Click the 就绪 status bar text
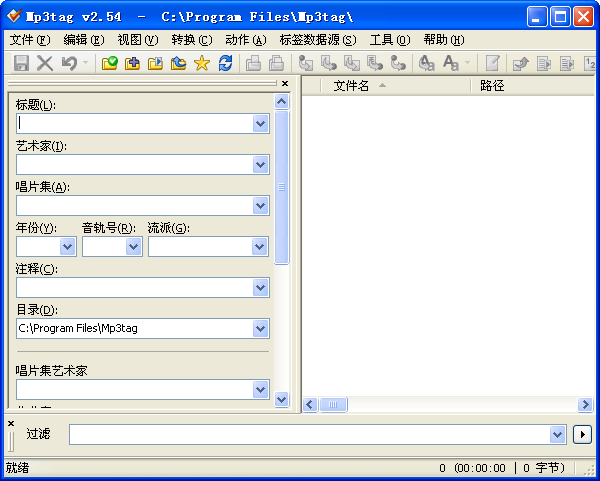Image resolution: width=600 pixels, height=481 pixels. (17, 468)
